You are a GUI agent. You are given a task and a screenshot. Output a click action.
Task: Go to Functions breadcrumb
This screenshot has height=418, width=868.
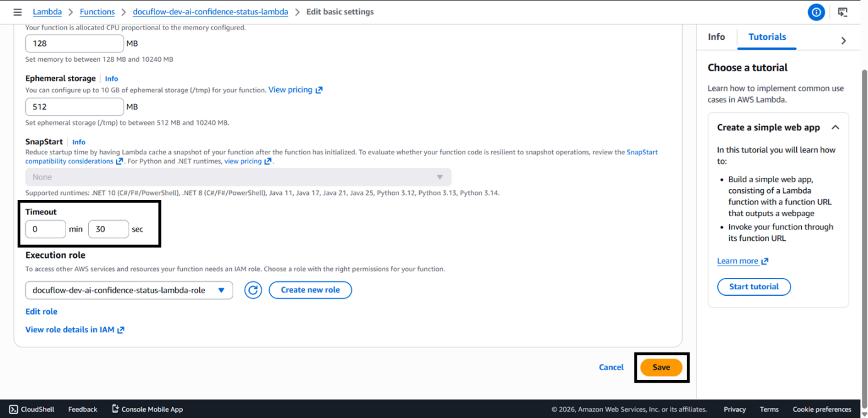tap(97, 12)
